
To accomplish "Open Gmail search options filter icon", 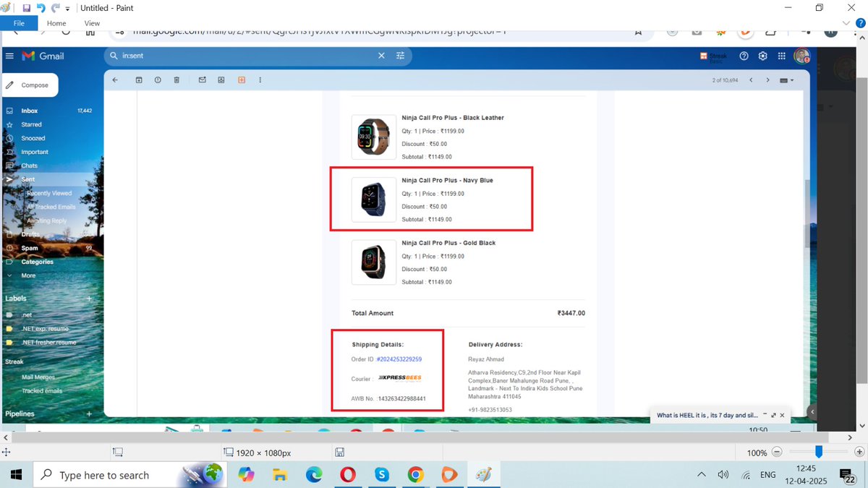I will 400,56.
